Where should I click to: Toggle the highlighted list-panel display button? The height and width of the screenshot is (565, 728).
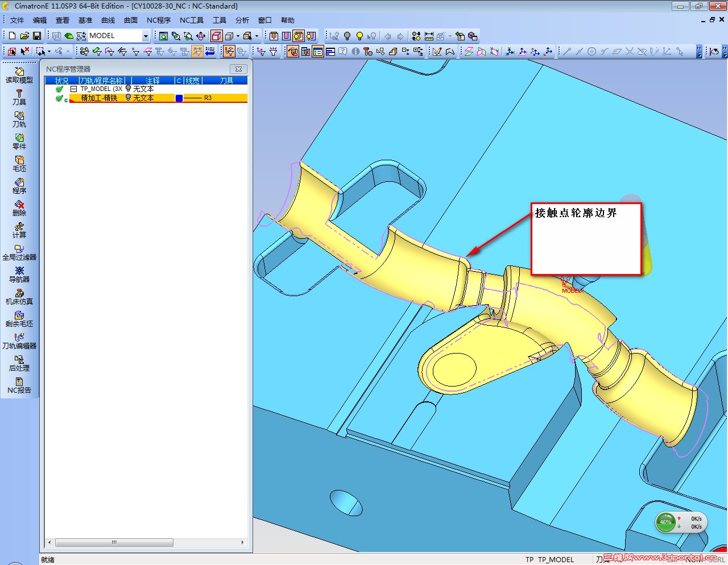click(317, 51)
